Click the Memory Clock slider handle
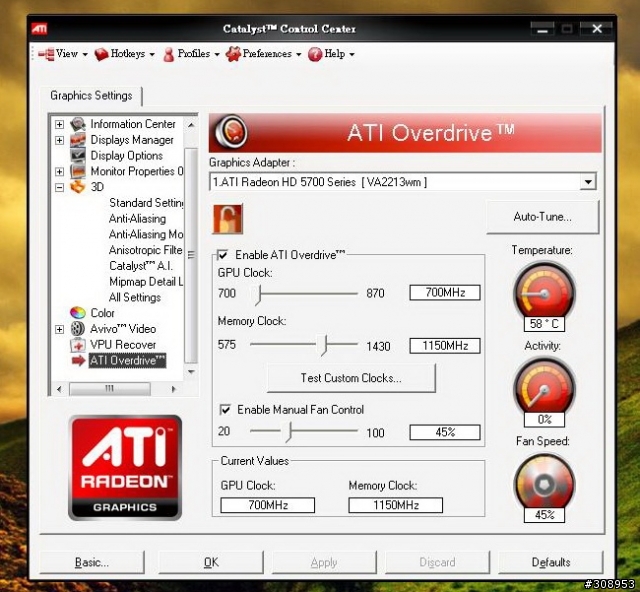 pyautogui.click(x=324, y=345)
